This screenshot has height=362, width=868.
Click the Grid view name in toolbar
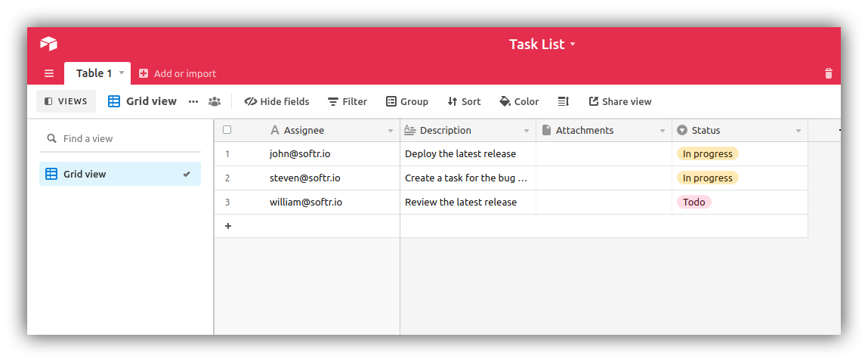click(x=151, y=101)
